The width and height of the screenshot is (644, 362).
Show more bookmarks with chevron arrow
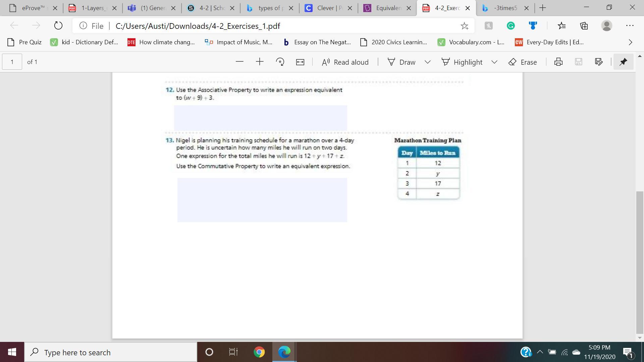pyautogui.click(x=630, y=42)
